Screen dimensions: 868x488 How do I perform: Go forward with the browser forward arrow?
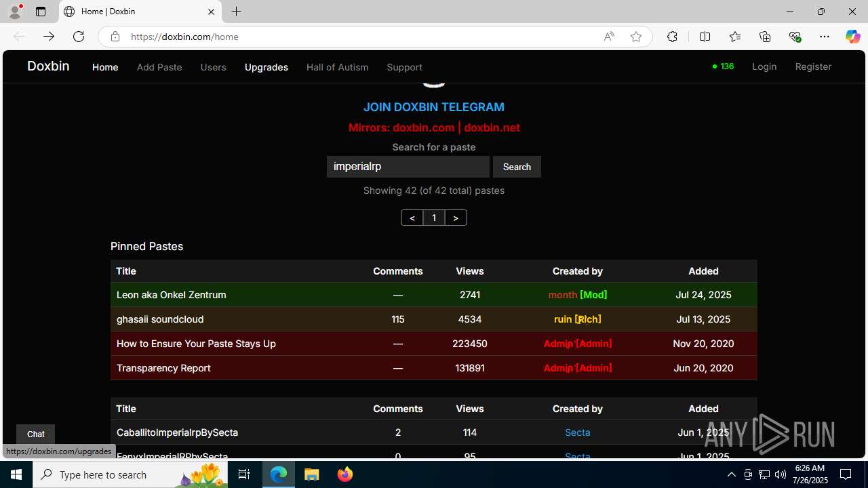[48, 37]
